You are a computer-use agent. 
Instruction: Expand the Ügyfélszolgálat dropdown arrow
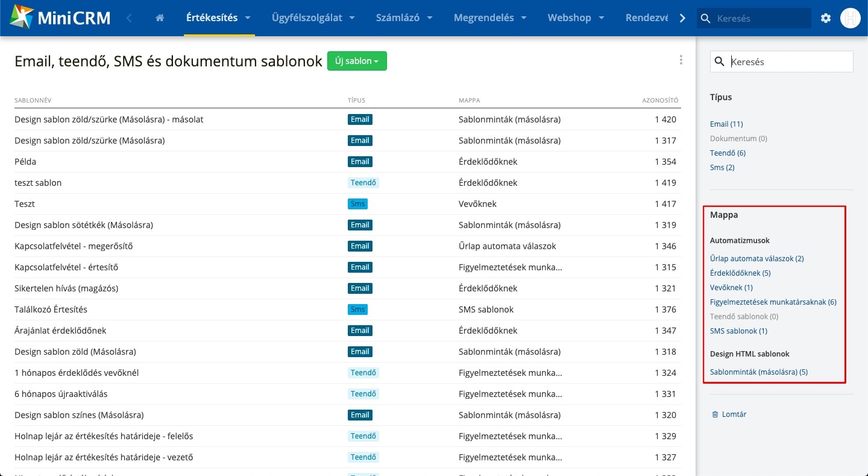click(x=352, y=18)
